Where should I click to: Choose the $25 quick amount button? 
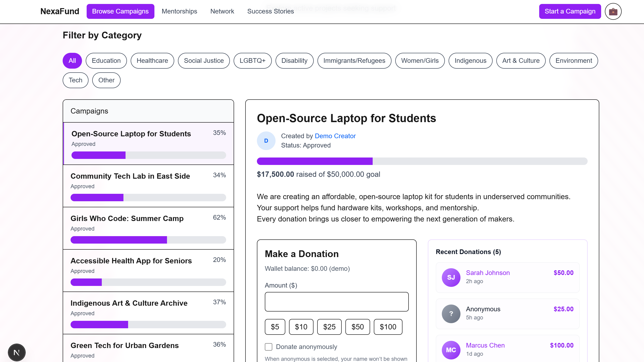pos(329,327)
